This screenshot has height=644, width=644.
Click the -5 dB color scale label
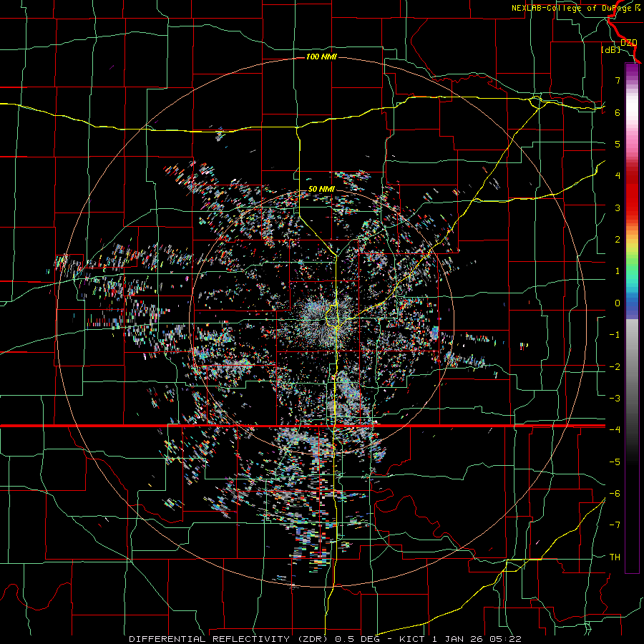pos(615,462)
